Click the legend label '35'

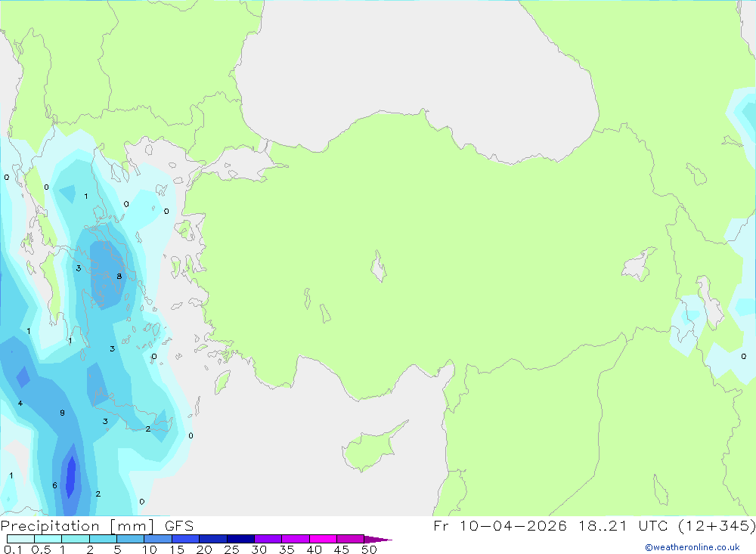(x=287, y=549)
